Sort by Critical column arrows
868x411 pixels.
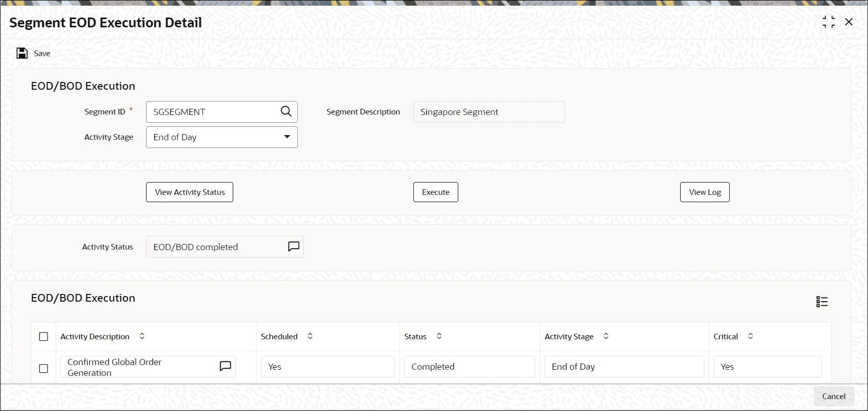[x=750, y=336]
